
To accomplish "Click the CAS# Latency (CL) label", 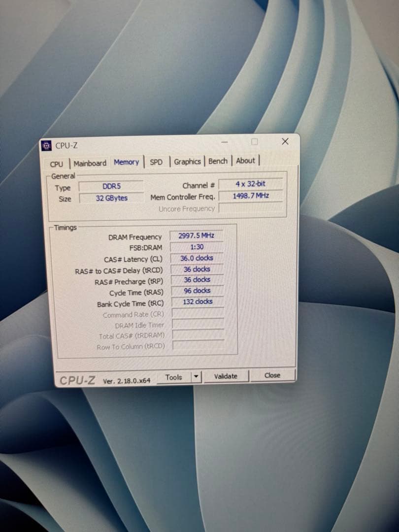I will [133, 259].
